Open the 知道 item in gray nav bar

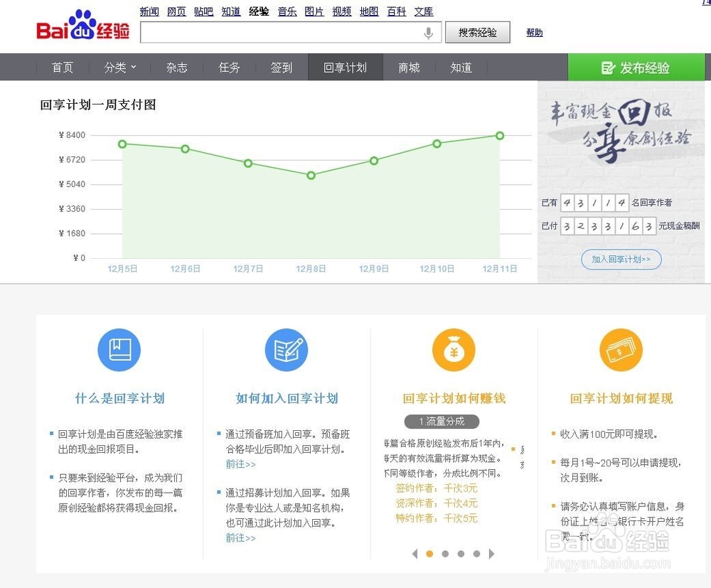(461, 68)
